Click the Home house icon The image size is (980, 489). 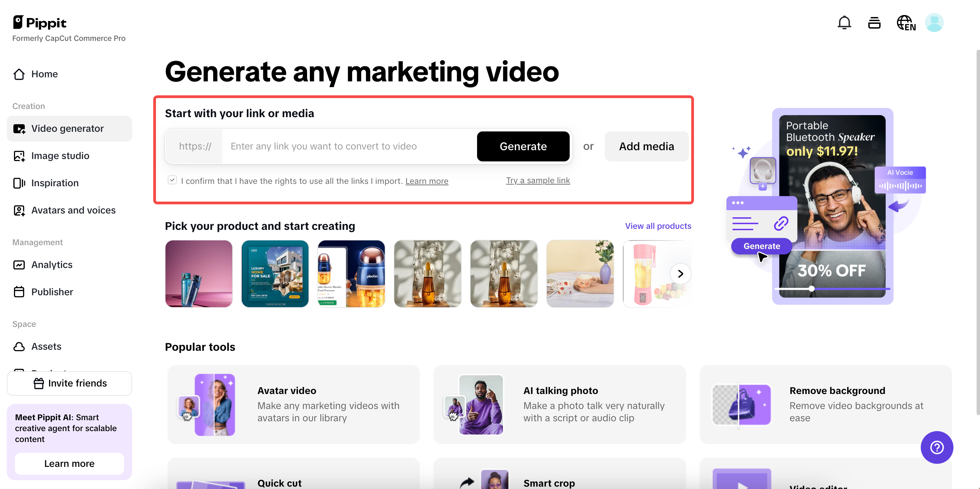19,74
